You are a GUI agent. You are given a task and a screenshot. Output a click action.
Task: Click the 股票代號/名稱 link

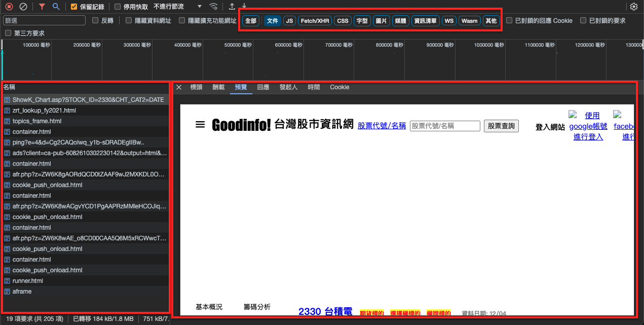click(x=382, y=126)
